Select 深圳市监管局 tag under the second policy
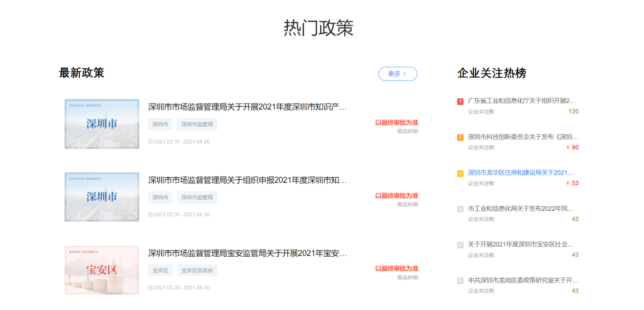Screen dimensions: 644x310 pos(197,197)
